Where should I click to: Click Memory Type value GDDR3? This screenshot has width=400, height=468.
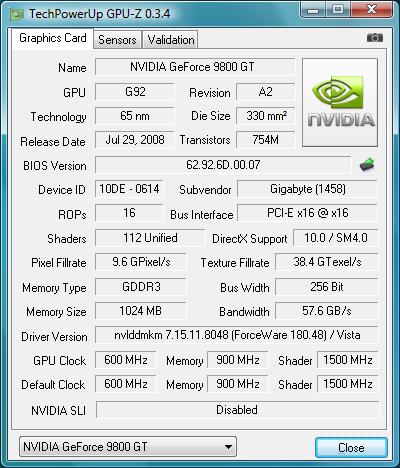(x=141, y=287)
